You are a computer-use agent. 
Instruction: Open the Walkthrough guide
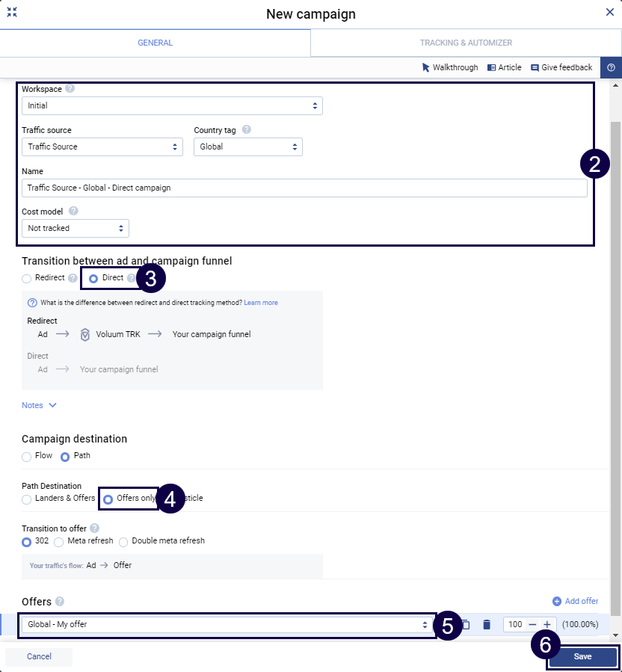pyautogui.click(x=450, y=67)
